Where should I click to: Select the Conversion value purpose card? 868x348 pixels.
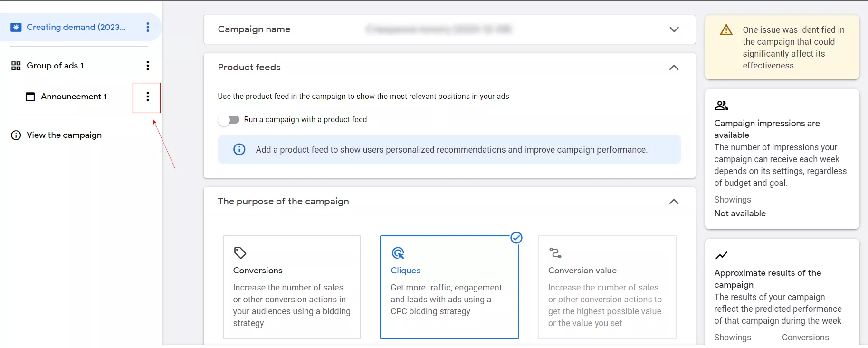pyautogui.click(x=607, y=287)
